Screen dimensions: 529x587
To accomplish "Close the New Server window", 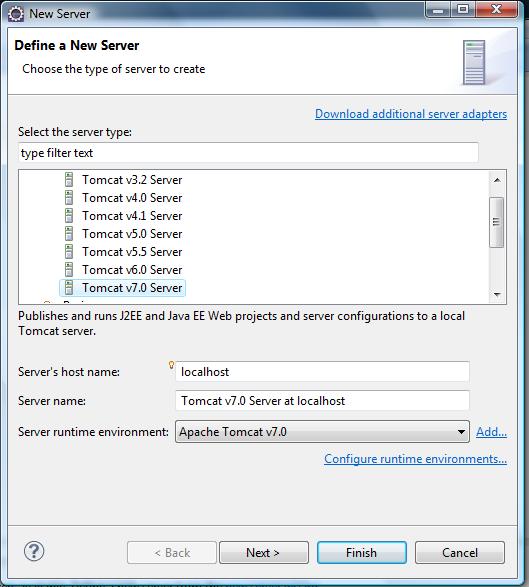I will [x=496, y=9].
